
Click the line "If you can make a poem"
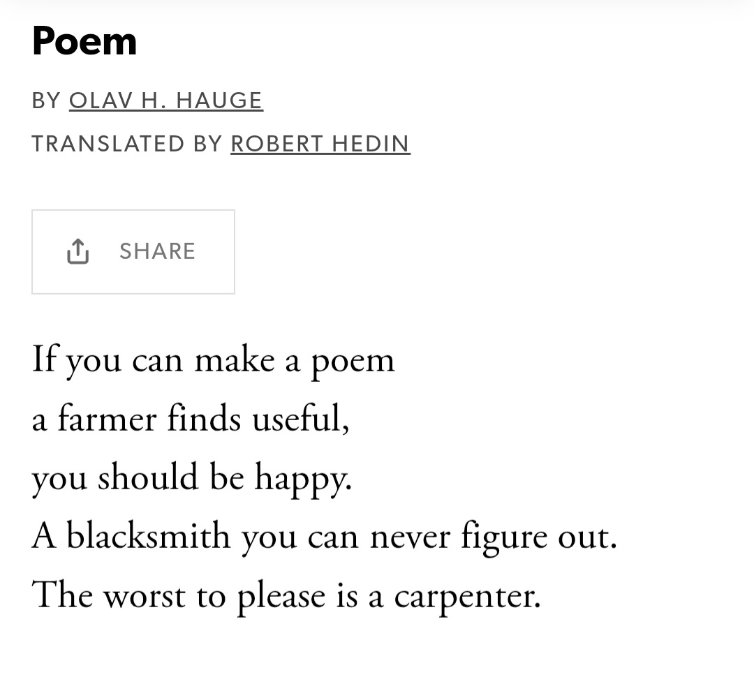click(x=213, y=360)
